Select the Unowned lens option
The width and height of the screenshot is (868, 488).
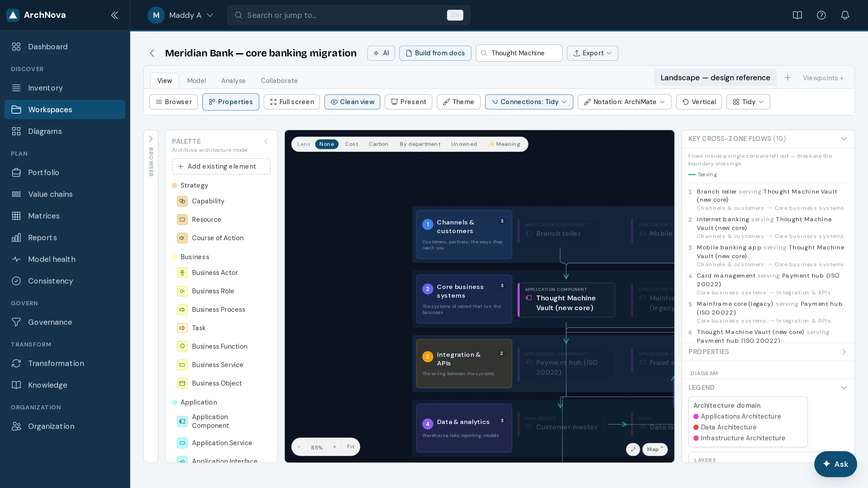(464, 144)
